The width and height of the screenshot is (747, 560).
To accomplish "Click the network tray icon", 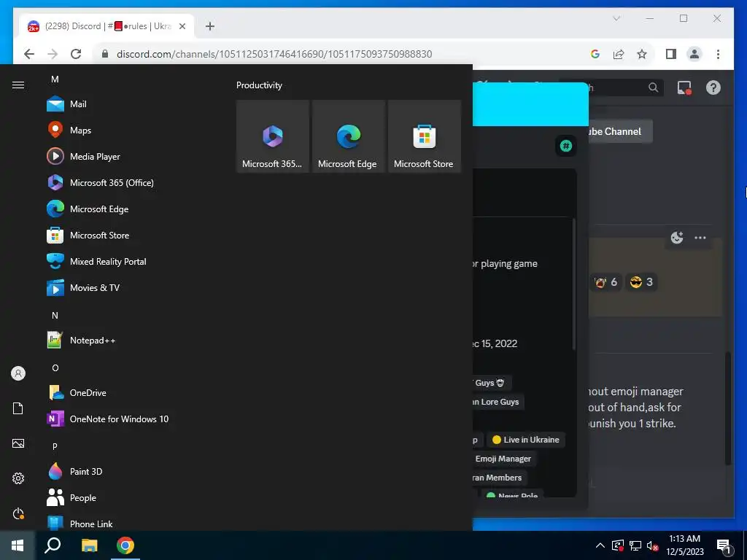I will [x=635, y=545].
